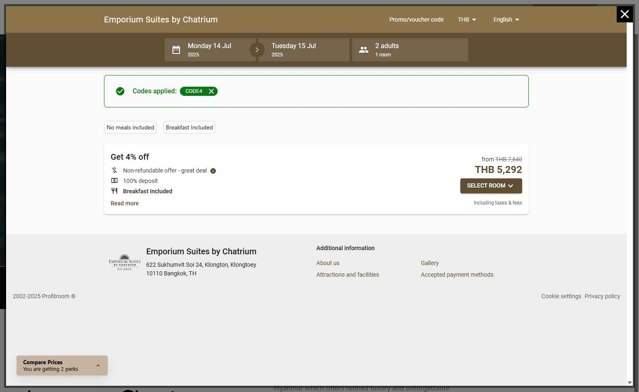The image size is (639, 392).
Task: Open Cookie settings
Action: coord(561,296)
